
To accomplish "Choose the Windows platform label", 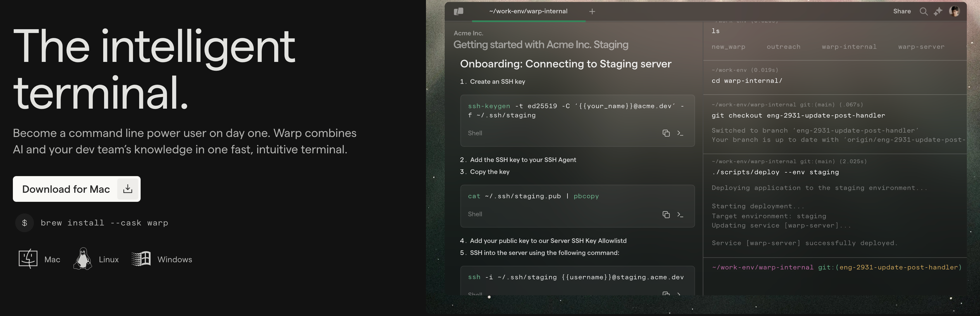I will click(175, 259).
